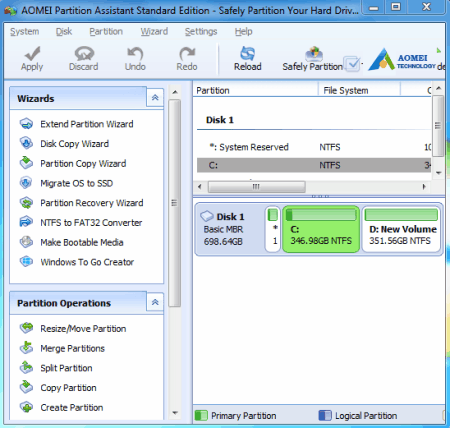Click the Disk 1 drive icon in disk map
This screenshot has height=428, width=450.
[x=207, y=216]
